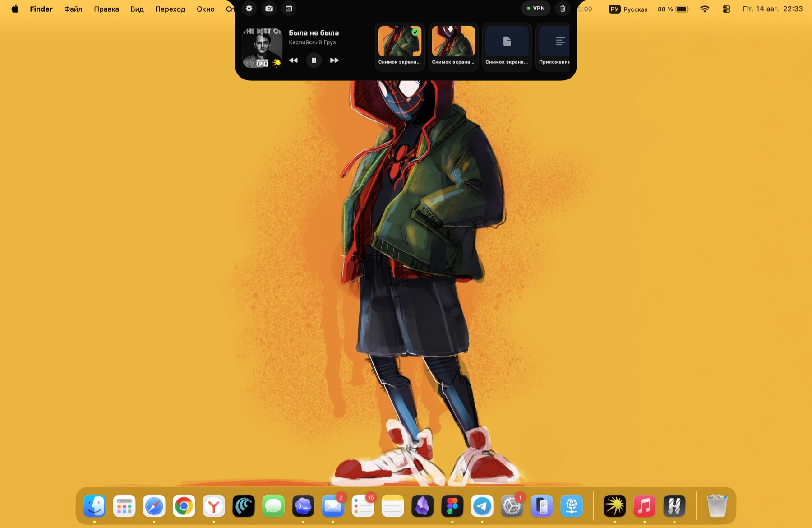Open the "Вид" menu

click(x=137, y=9)
